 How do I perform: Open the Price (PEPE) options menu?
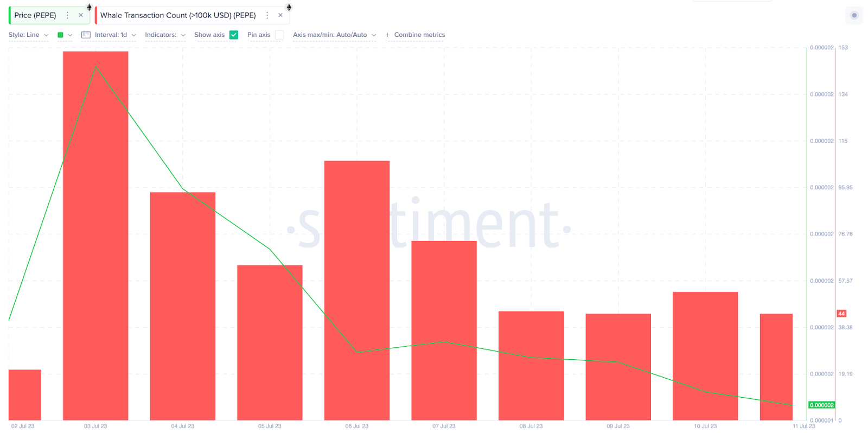pos(67,15)
